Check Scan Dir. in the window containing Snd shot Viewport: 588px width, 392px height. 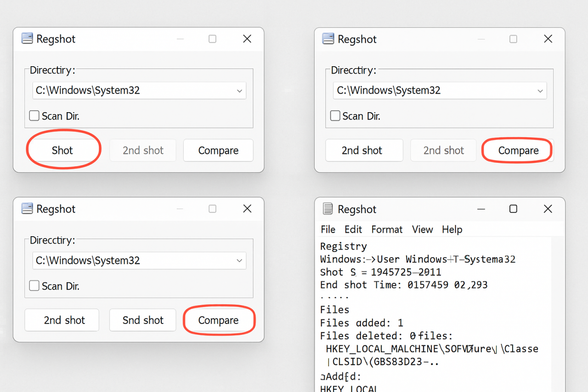coord(34,286)
